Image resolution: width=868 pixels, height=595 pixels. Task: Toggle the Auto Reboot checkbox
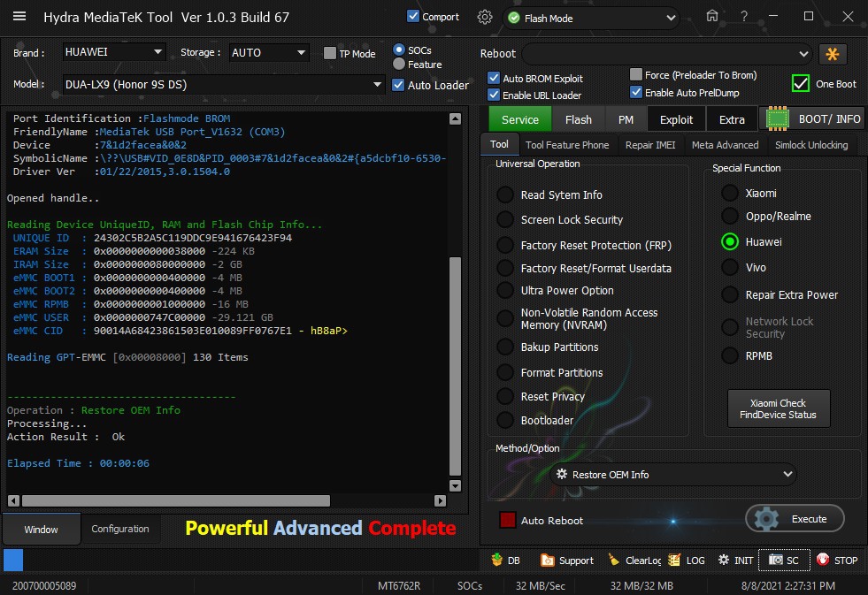[x=508, y=520]
